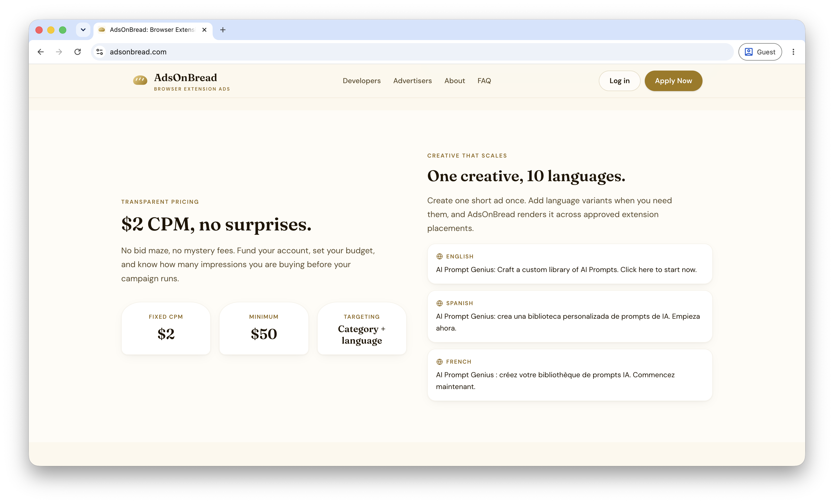Viewport: 834px width, 504px height.
Task: Click the Minimum $50 card
Action: click(264, 328)
